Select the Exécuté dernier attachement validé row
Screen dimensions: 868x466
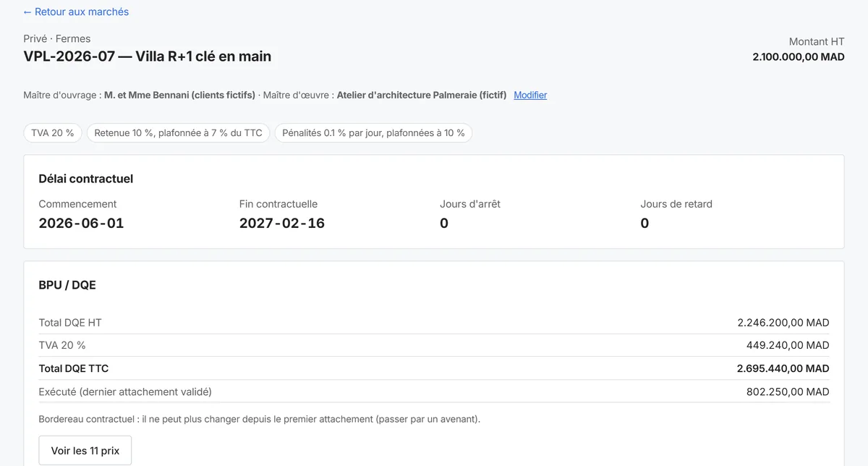click(434, 391)
